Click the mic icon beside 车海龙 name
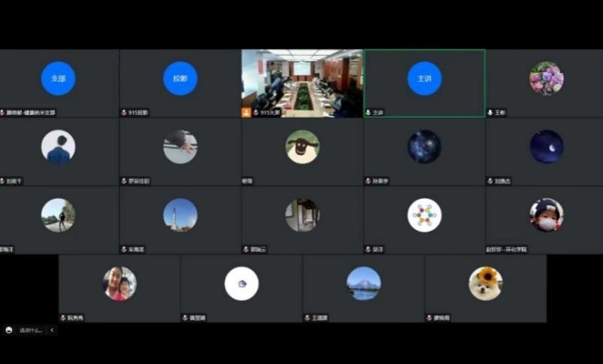 click(124, 249)
